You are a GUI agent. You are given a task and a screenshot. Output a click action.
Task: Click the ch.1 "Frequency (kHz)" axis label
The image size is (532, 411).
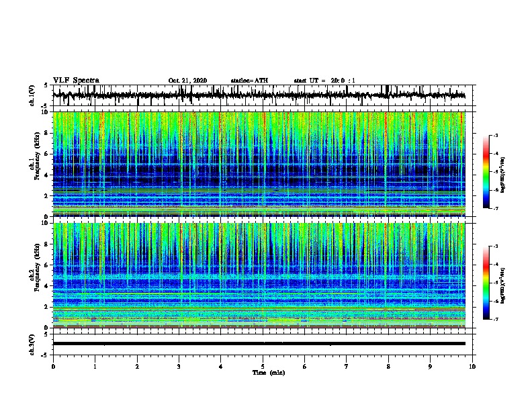pyautogui.click(x=37, y=156)
